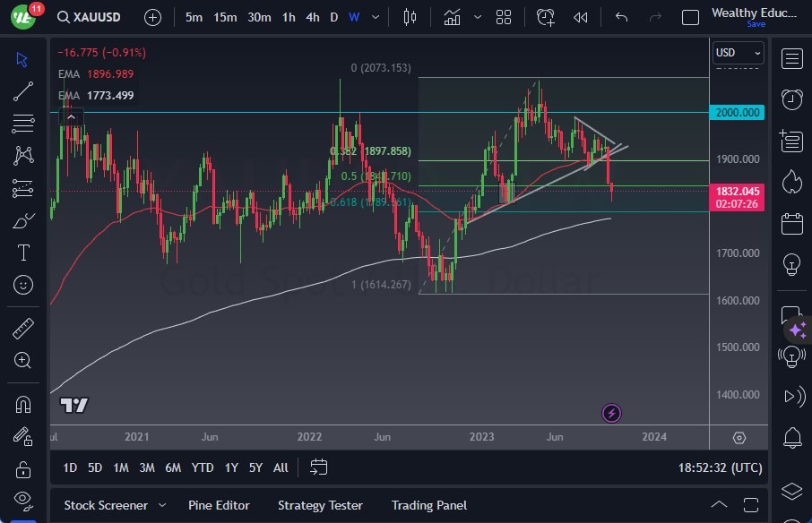Toggle hide all drawings eye icon
The width and height of the screenshot is (812, 523).
[24, 499]
